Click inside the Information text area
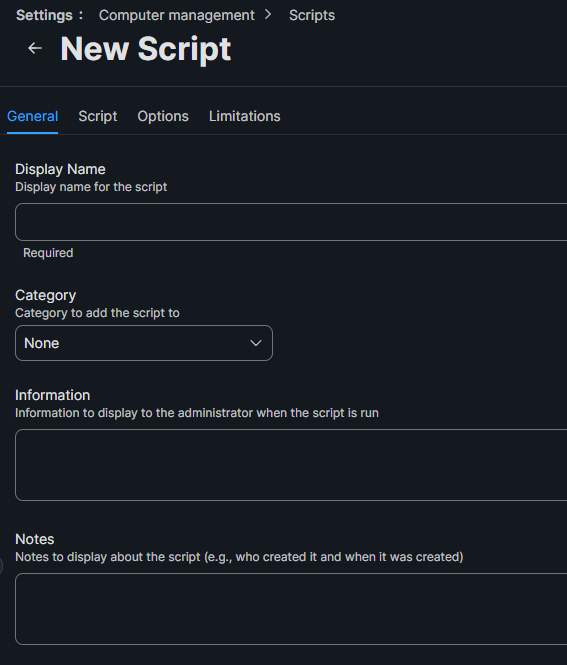The image size is (567, 665). pyautogui.click(x=291, y=465)
